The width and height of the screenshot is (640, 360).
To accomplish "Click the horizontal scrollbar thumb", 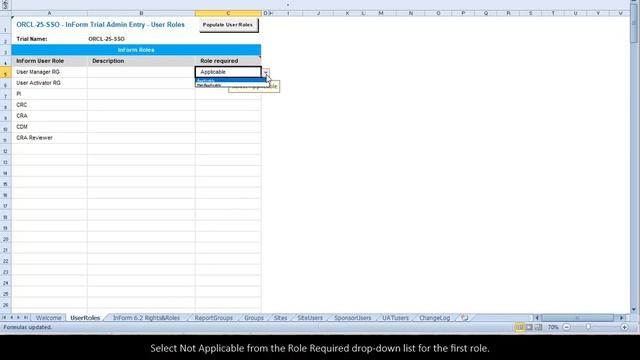I will 577,318.
